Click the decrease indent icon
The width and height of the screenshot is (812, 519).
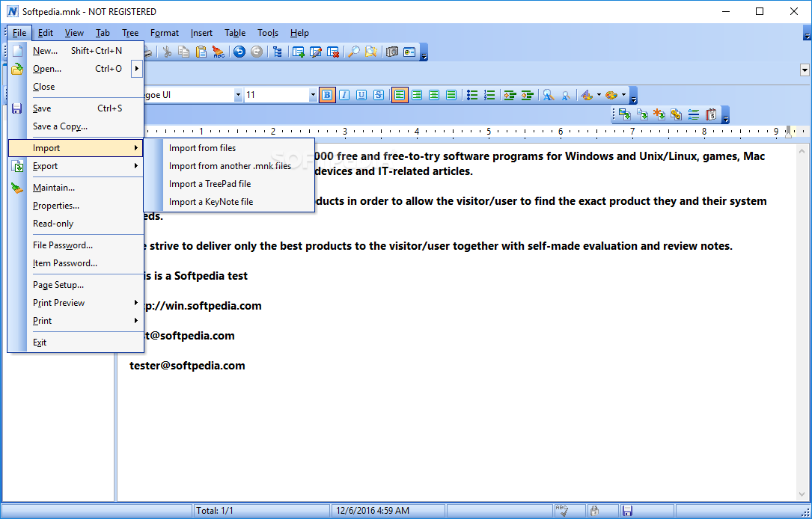click(527, 95)
